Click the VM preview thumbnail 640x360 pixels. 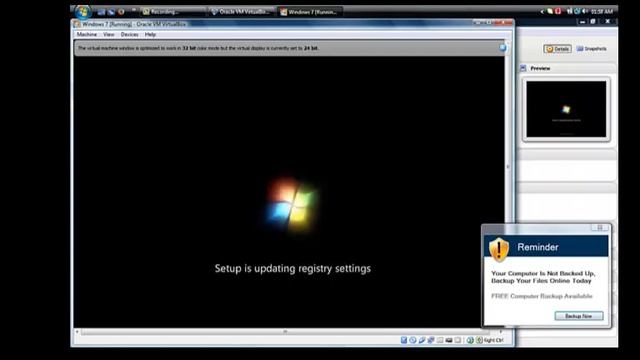(x=566, y=109)
